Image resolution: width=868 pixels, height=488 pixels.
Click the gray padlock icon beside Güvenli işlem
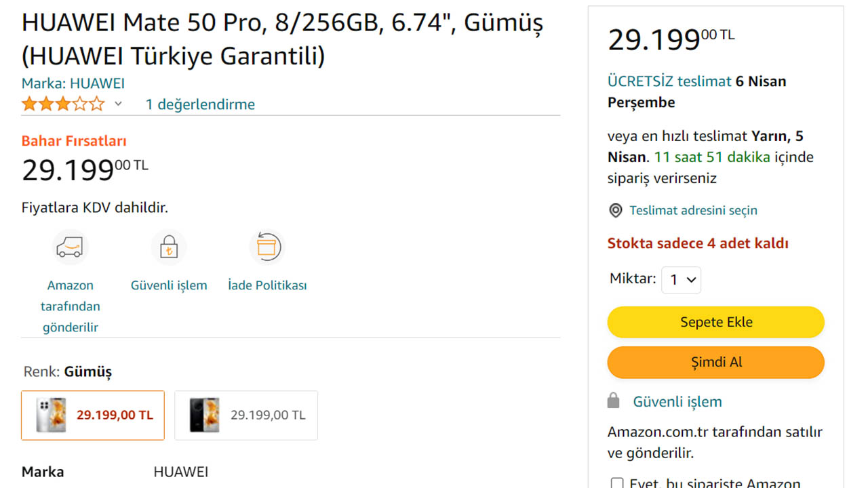pos(614,401)
